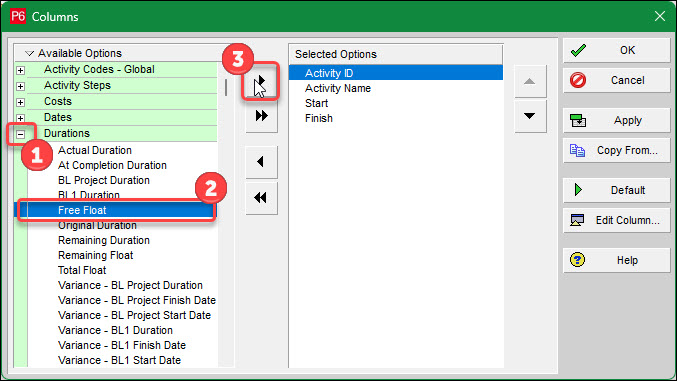This screenshot has width=677, height=381.
Task: Open the Edit Column... dialog
Action: [x=616, y=220]
